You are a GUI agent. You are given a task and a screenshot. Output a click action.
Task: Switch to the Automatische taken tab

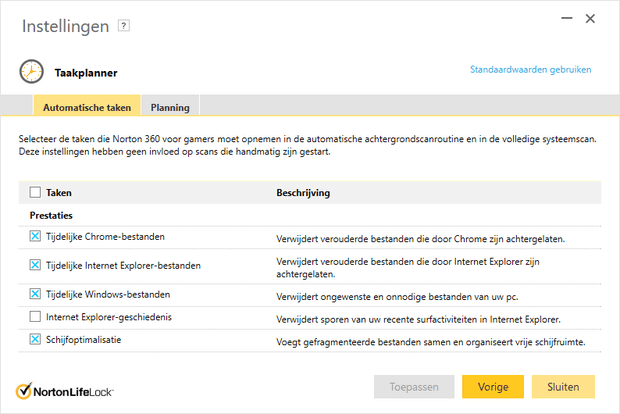[87, 106]
